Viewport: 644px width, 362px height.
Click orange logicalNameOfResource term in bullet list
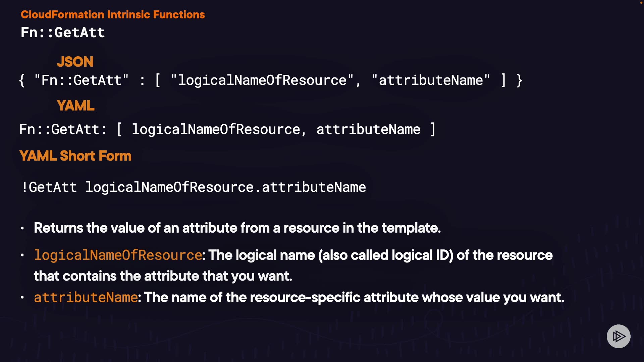pos(118,255)
